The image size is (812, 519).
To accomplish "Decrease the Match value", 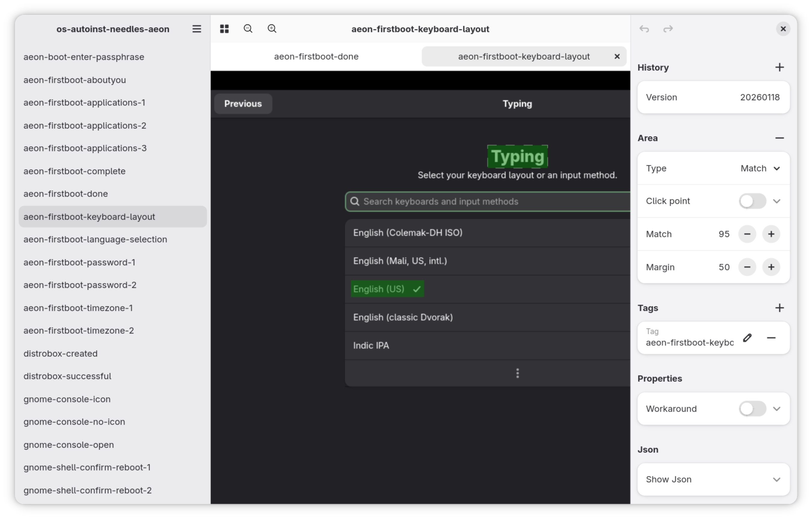I will tap(747, 234).
